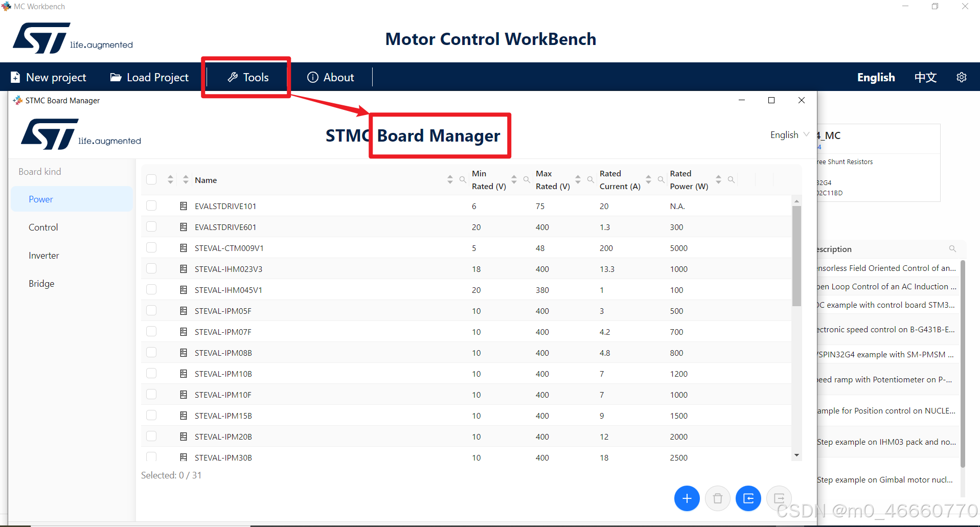Click the delete trash can button

click(x=717, y=498)
